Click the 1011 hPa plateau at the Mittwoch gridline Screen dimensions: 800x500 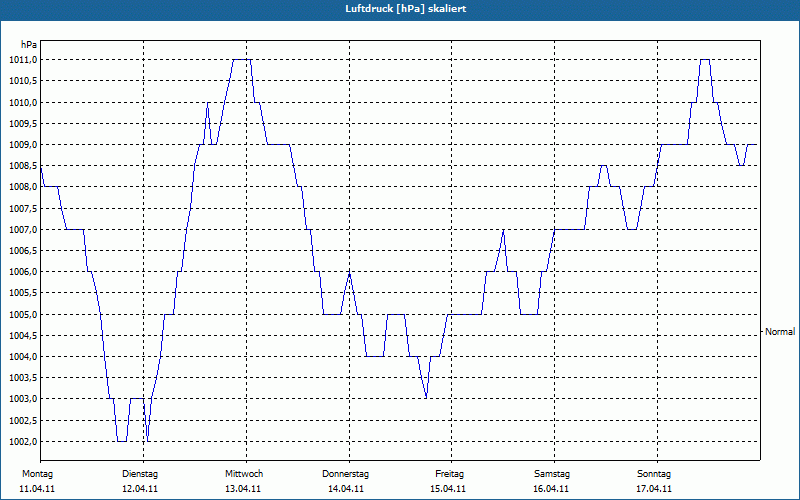click(x=242, y=60)
